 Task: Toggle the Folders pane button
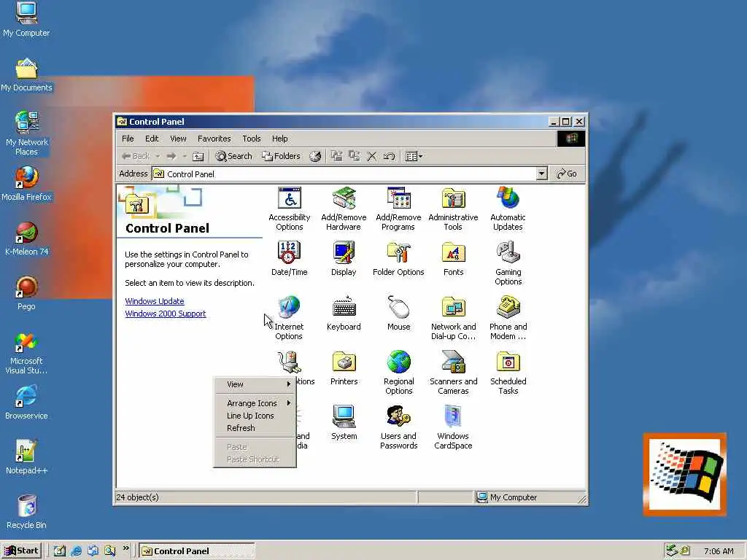(281, 156)
